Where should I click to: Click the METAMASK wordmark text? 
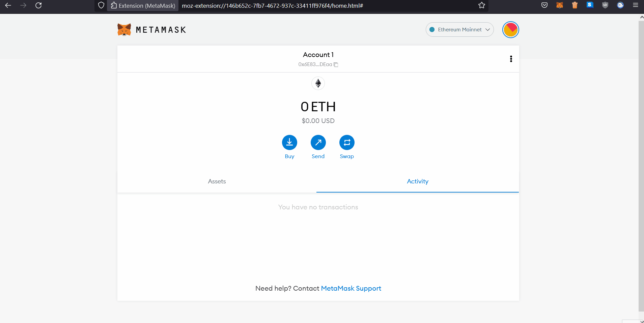pos(161,30)
